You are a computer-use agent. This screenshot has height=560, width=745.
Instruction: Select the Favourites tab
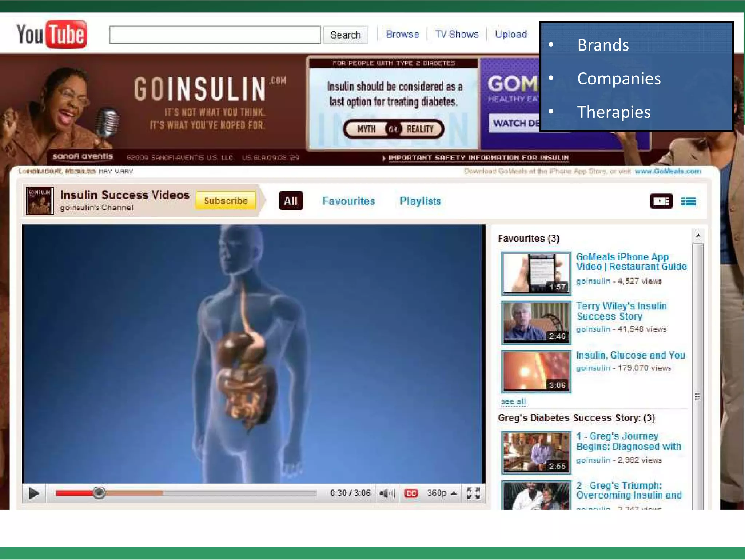[x=348, y=201]
